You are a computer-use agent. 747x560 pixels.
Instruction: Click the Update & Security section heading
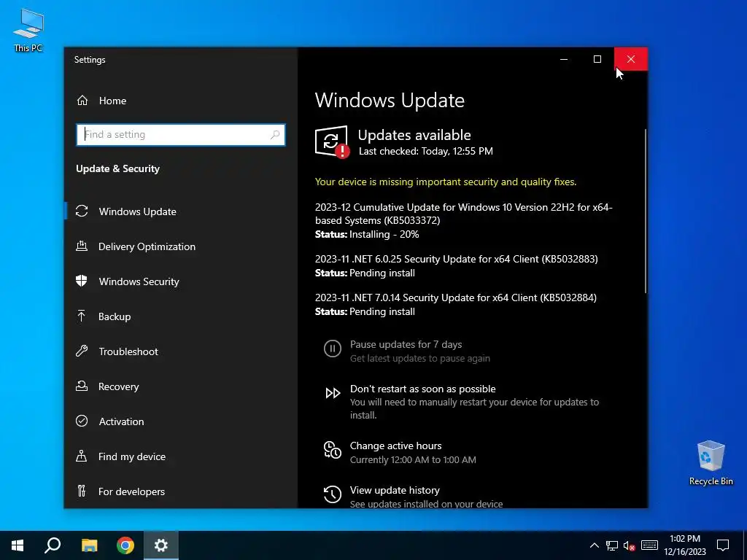point(117,168)
